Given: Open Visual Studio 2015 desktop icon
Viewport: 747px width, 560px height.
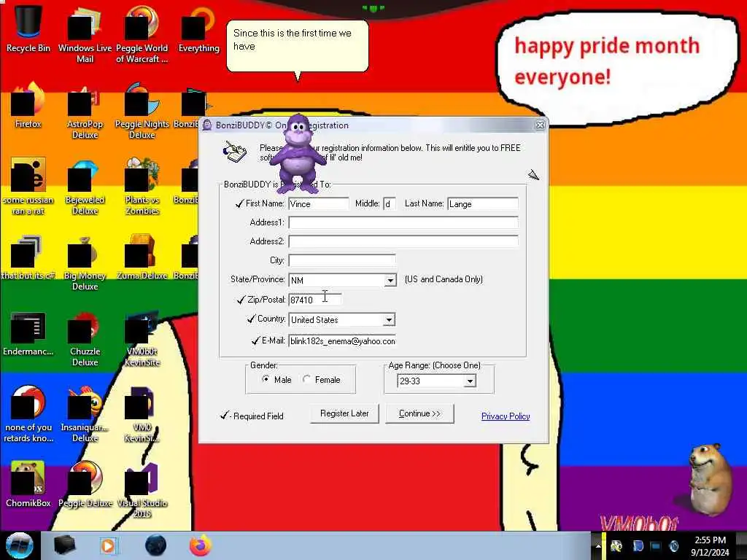Looking at the screenshot, I should tap(142, 491).
